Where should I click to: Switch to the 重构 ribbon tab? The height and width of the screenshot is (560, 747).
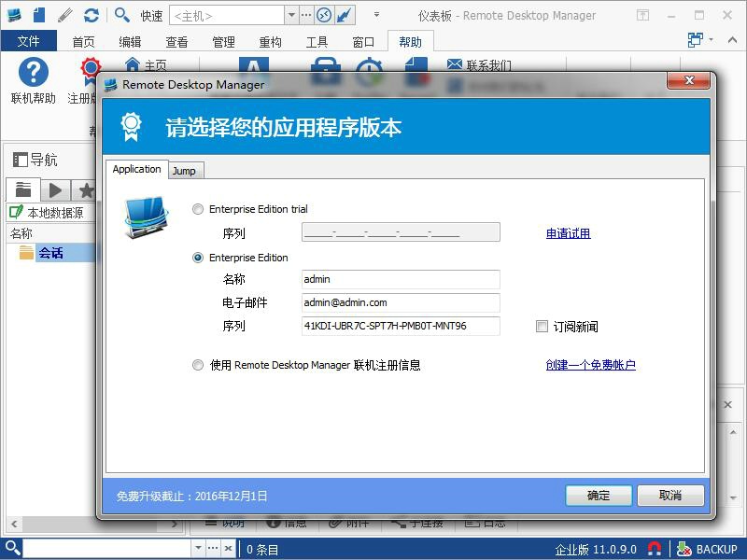270,42
